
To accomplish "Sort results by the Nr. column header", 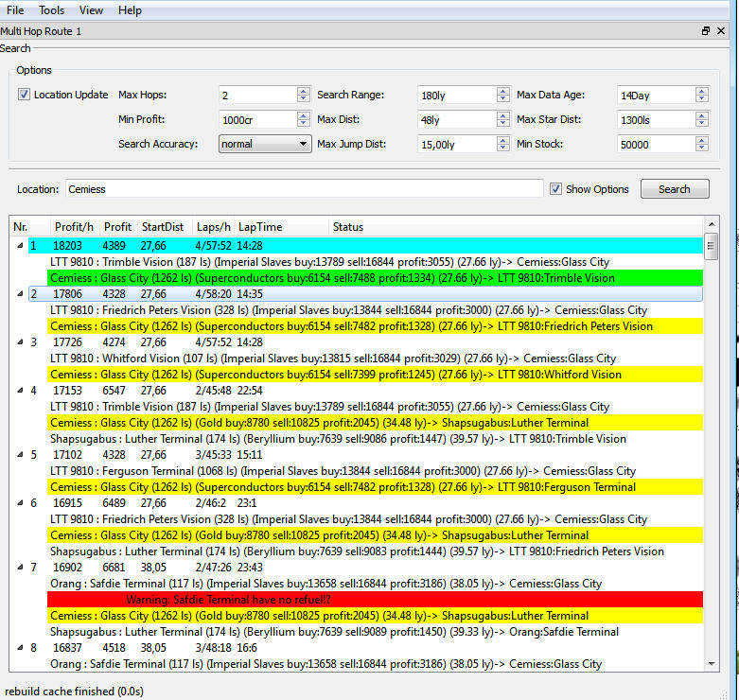I will click(30, 227).
